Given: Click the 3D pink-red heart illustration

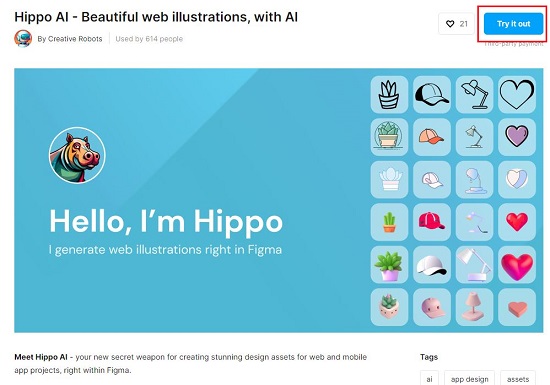Looking at the screenshot, I should (517, 264).
